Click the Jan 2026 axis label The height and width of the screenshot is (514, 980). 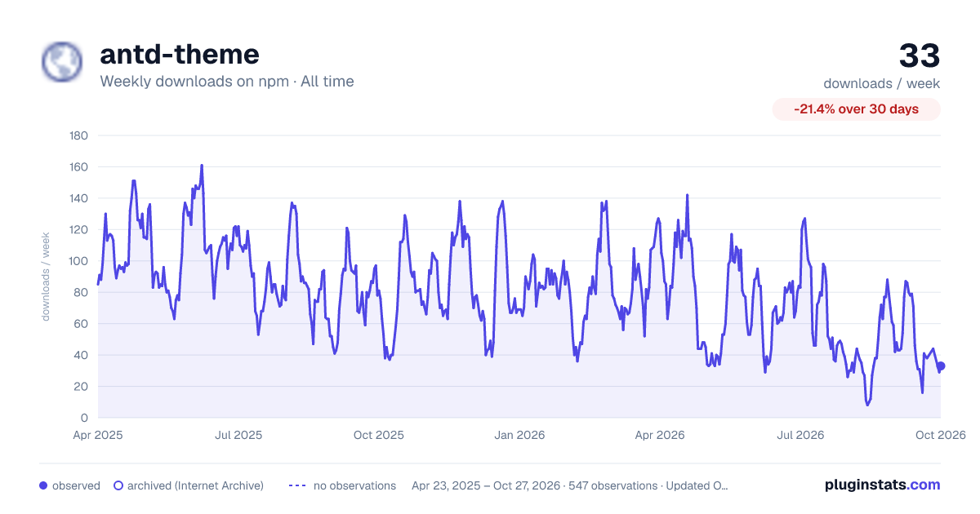[520, 435]
